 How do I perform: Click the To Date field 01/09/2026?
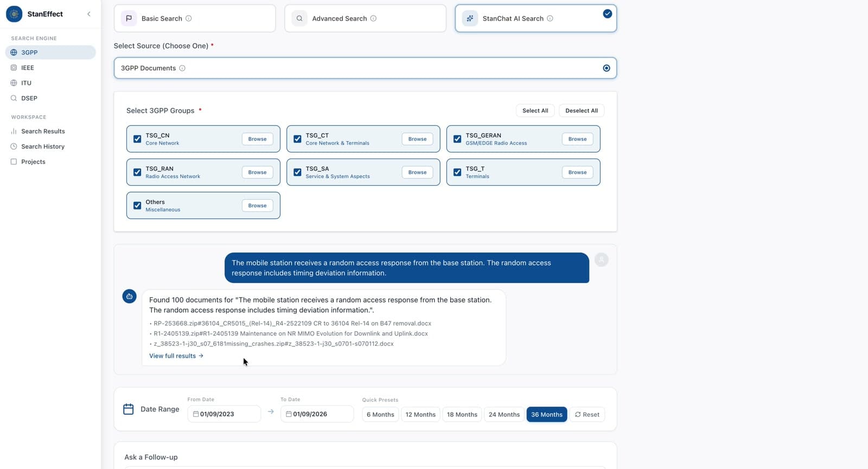(x=317, y=414)
